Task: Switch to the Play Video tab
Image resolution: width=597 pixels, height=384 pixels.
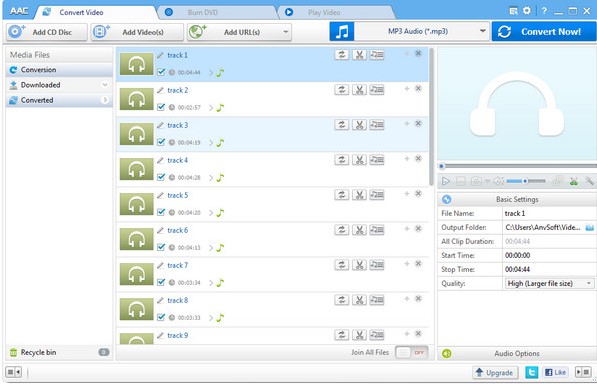Action: coord(324,13)
